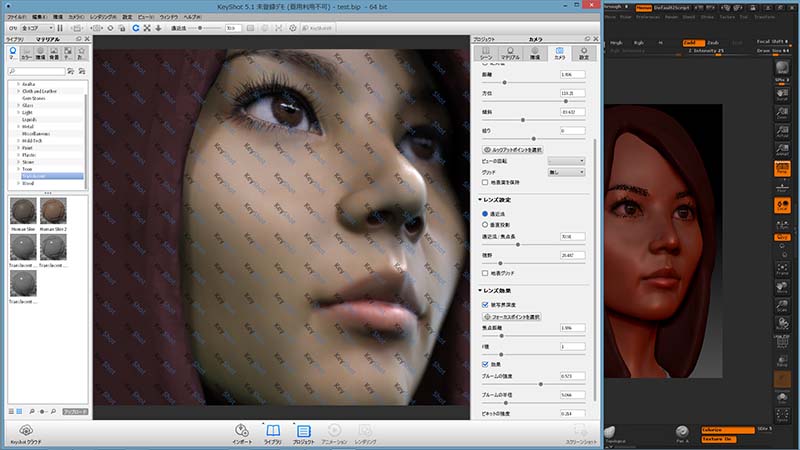Toggle ZBrush Local orange button
This screenshot has width=800, height=450.
(782, 205)
